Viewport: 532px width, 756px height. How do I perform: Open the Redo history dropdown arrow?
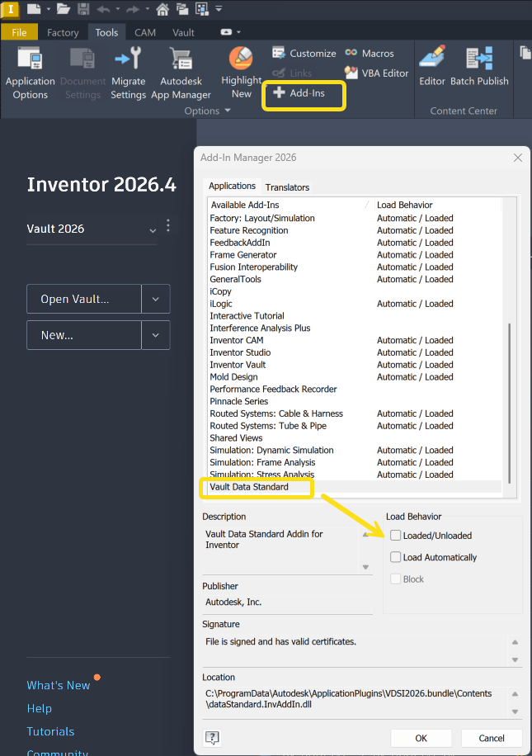pos(147,9)
